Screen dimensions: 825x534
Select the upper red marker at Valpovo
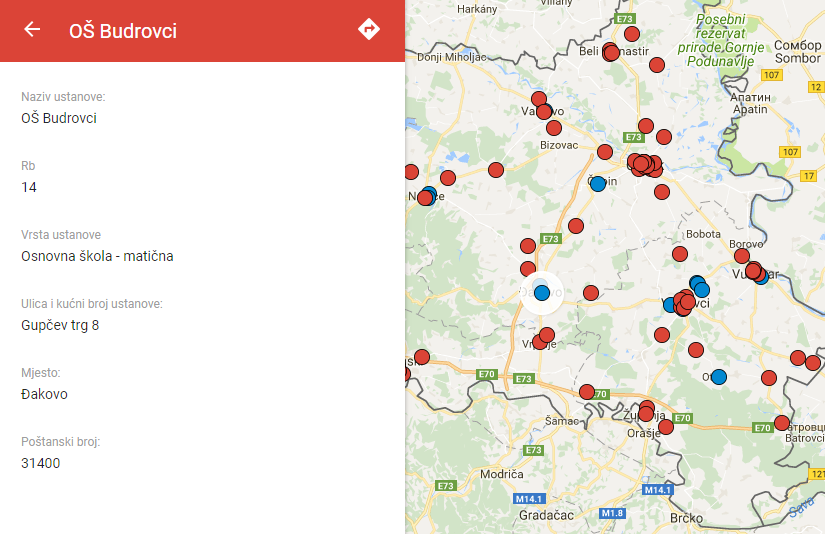point(539,99)
